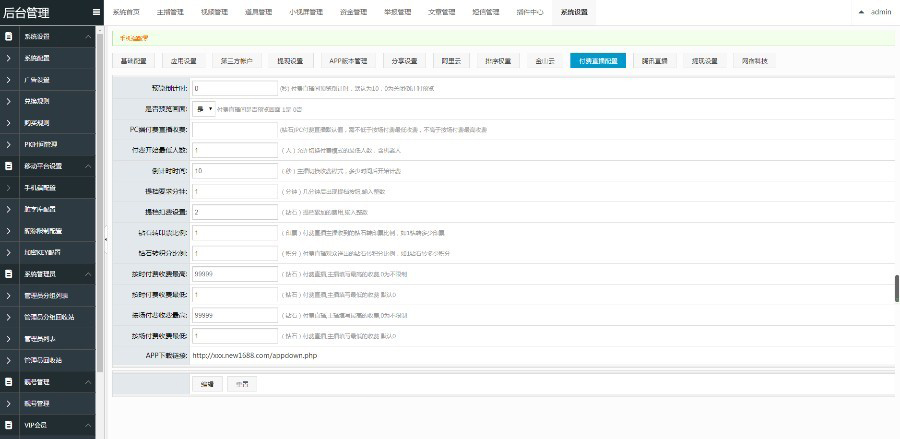This screenshot has width=900, height=439.
Task: Click the 移动平台设置 section document icon
Action: pos(9,166)
